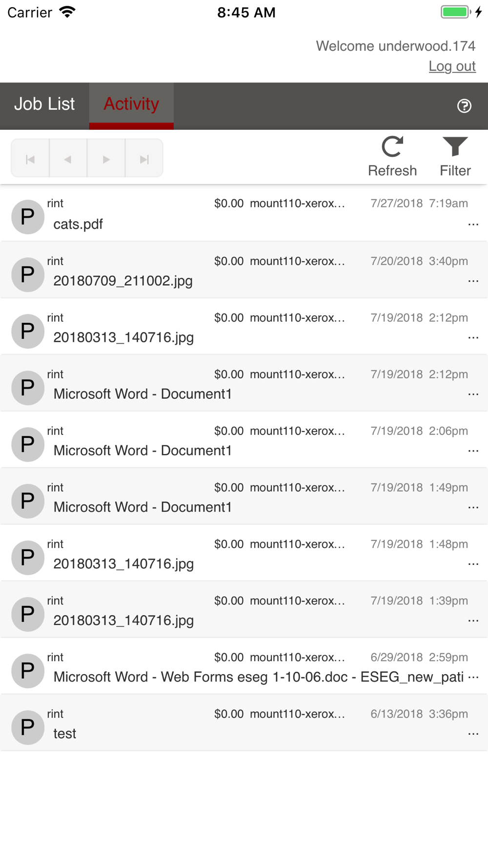488x868 pixels.
Task: Jump to last page arrow
Action: 144,159
